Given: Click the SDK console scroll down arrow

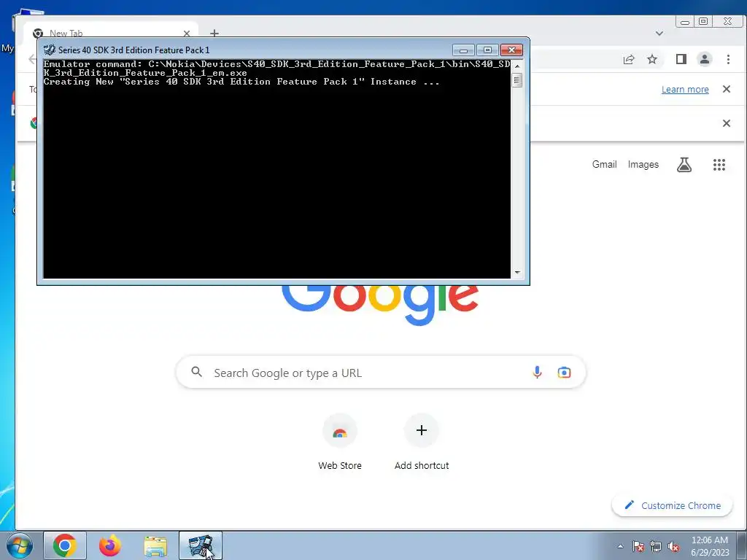Looking at the screenshot, I should click(x=517, y=273).
